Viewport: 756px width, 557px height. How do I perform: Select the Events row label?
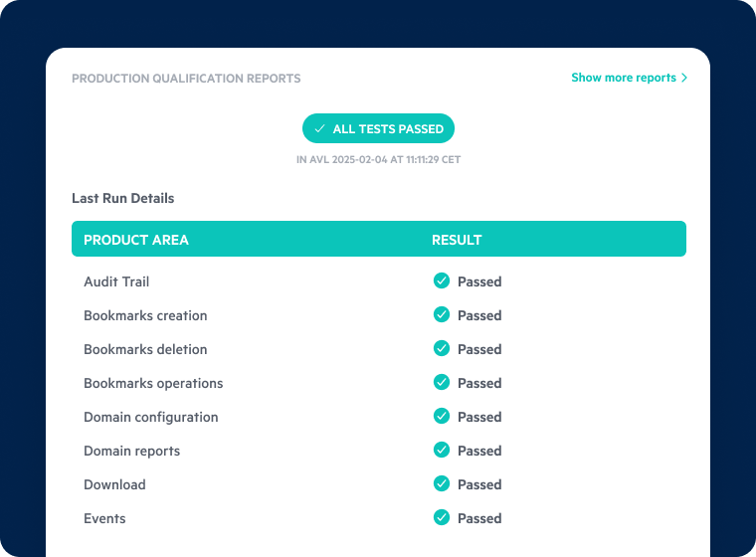104,518
